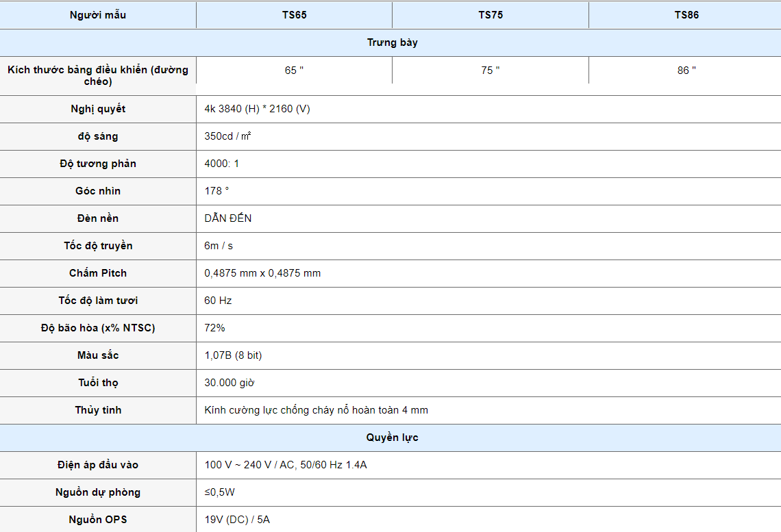Click the '350cd / ㎡' value
Screen dimensions: 781x532
227,136
